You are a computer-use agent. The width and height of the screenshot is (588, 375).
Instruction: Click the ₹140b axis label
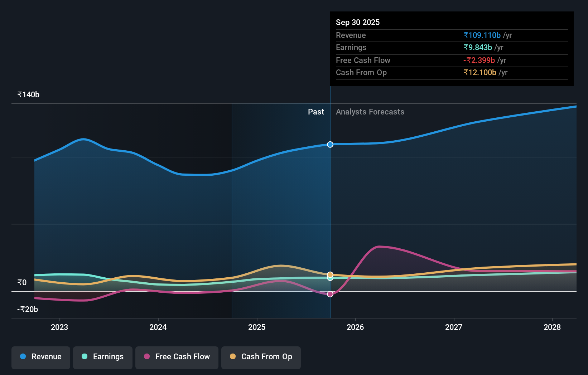click(28, 94)
